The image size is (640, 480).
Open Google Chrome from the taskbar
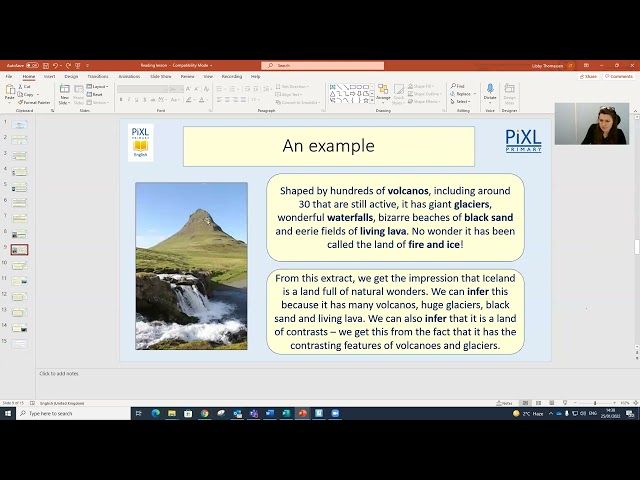(x=204, y=413)
